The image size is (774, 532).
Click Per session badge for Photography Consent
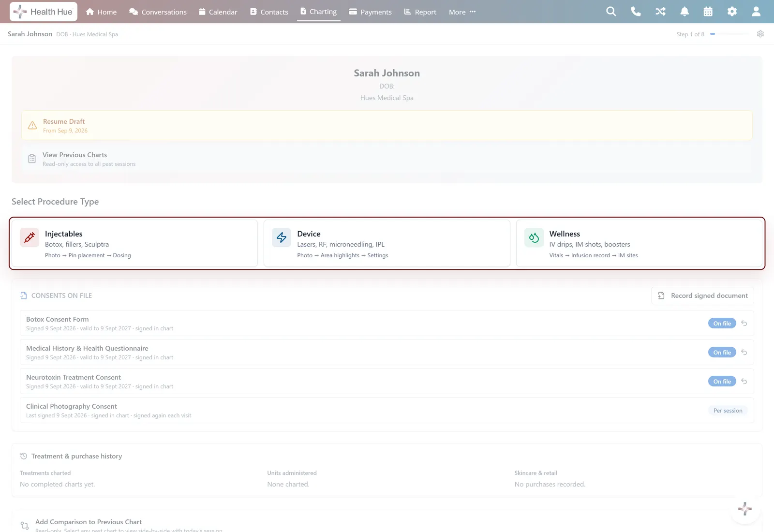pos(728,410)
